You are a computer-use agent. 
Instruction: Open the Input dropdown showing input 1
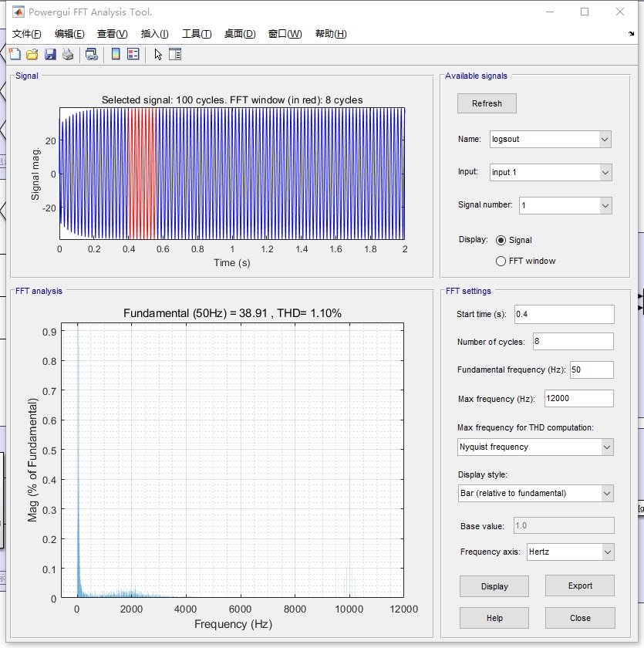[551, 172]
